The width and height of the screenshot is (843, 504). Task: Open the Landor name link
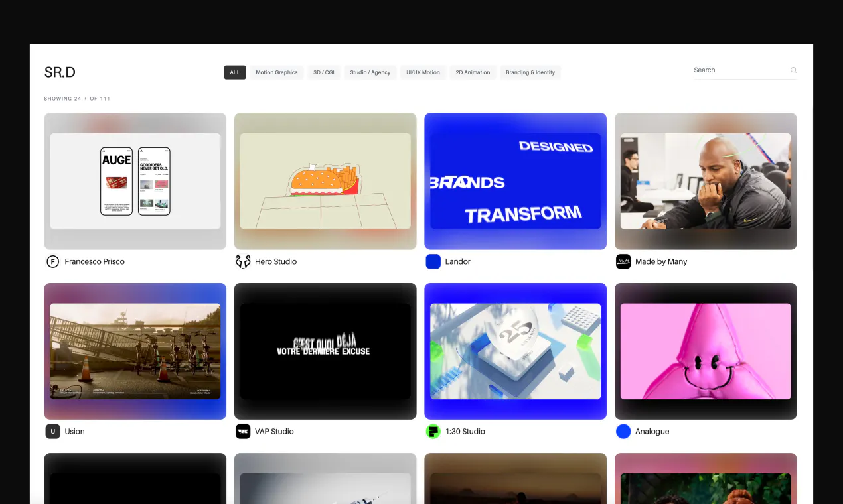[x=457, y=261]
